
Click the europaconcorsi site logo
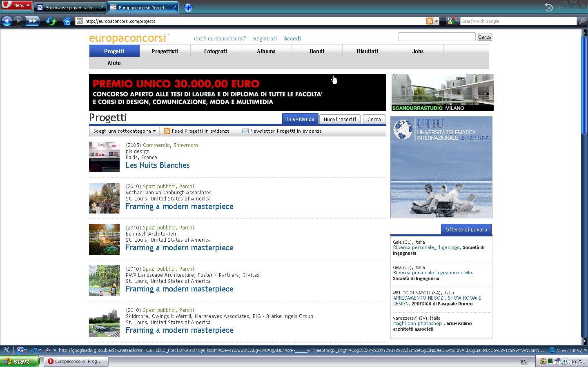point(128,38)
